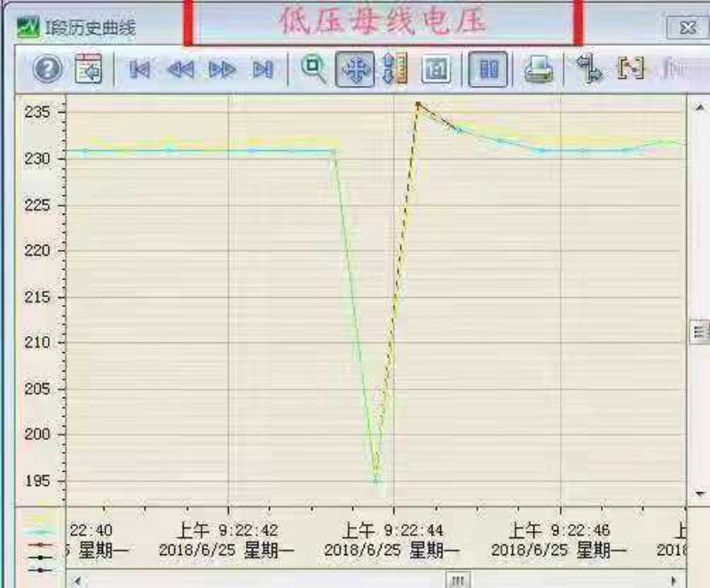Screen dimensions: 710x588
Task: Step forward with the fast-forward arrows
Action: 223,70
